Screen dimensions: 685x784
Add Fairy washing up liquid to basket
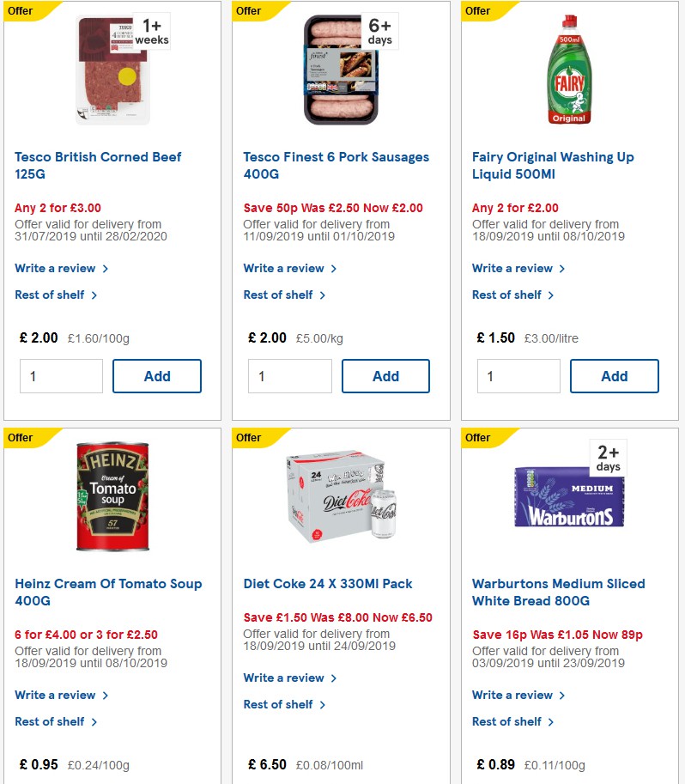coord(614,375)
